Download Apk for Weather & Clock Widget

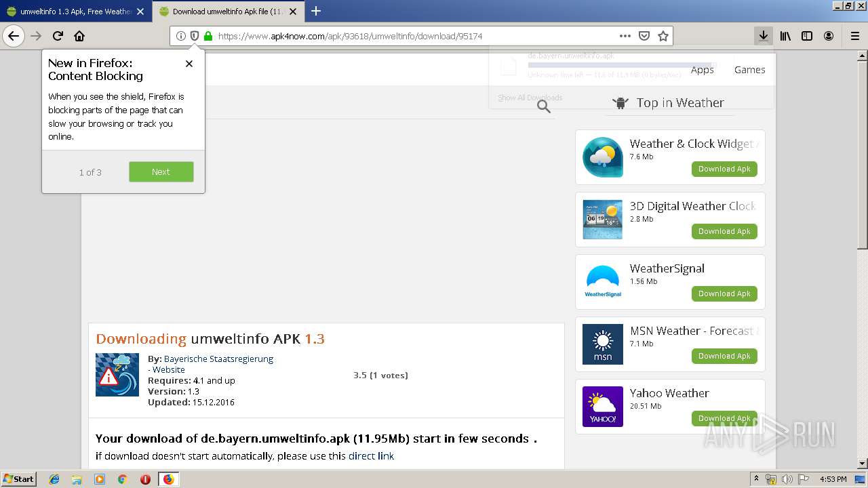point(724,169)
